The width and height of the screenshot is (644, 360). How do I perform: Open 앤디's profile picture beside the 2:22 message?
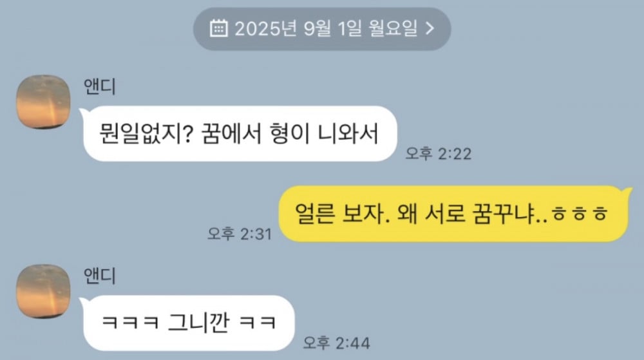pos(43,102)
